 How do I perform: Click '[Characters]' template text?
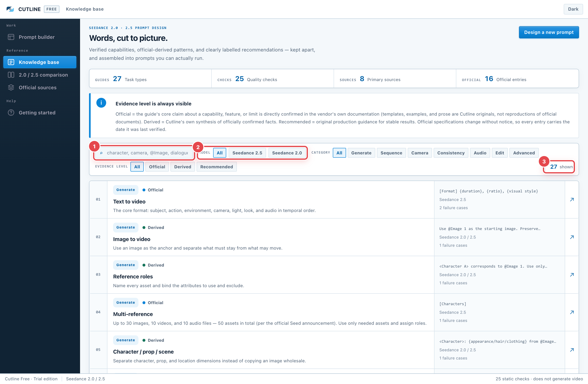[x=453, y=304]
